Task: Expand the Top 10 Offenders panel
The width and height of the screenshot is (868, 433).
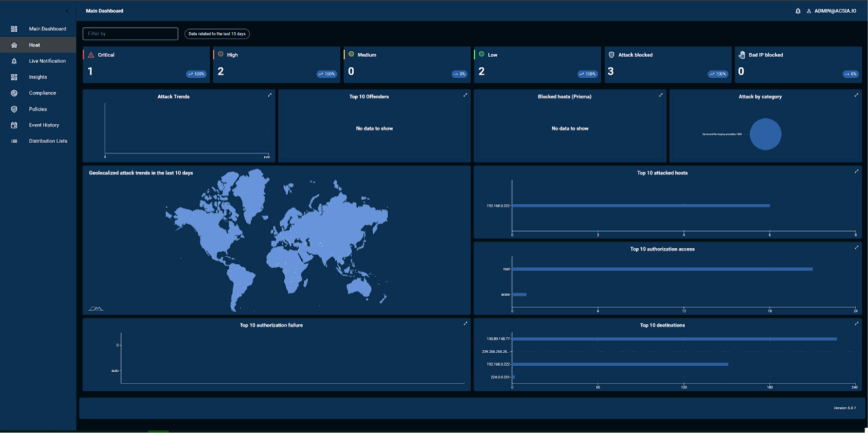Action: 465,95
